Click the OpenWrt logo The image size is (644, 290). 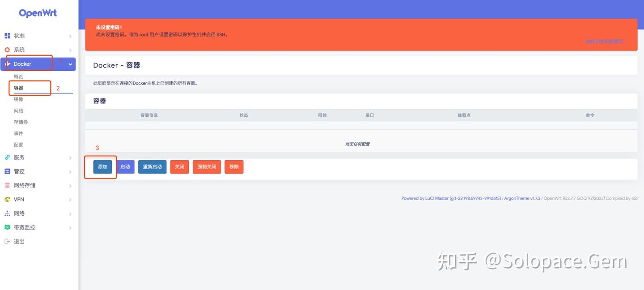tap(38, 13)
